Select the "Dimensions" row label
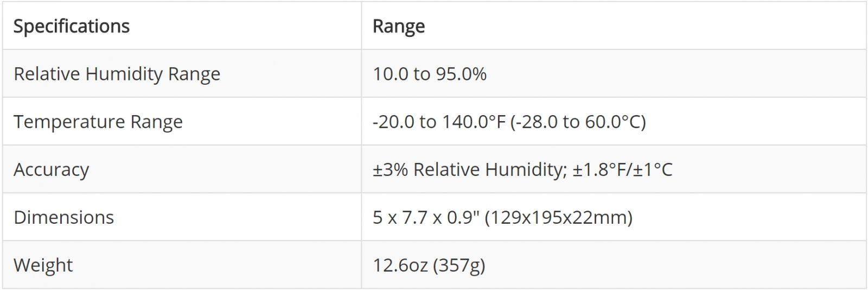 tap(63, 217)
